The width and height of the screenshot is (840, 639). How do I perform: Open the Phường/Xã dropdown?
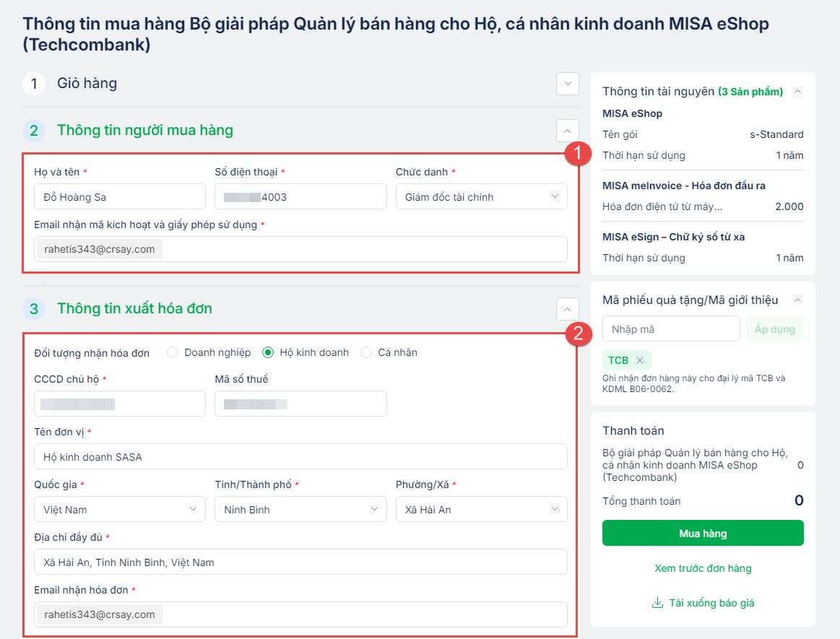tap(481, 509)
